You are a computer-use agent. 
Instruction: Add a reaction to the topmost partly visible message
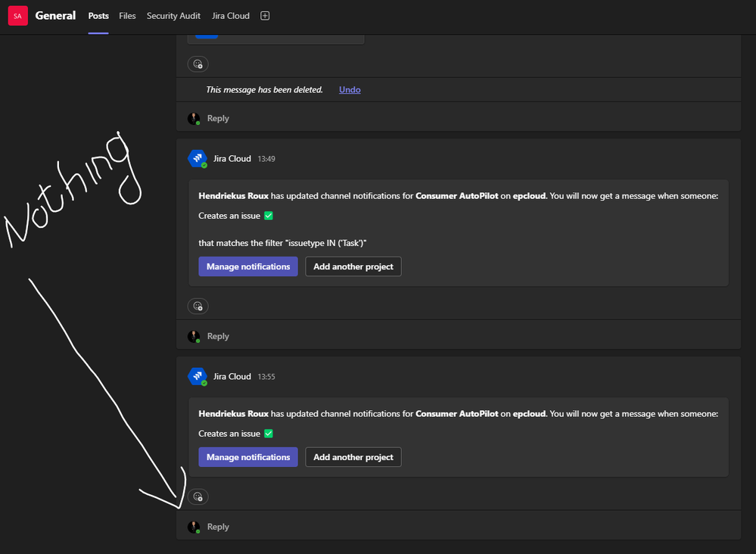[x=198, y=64]
